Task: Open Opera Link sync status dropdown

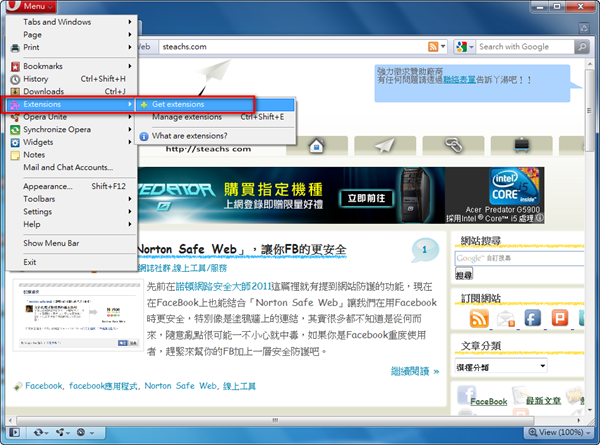Action: tap(42, 432)
